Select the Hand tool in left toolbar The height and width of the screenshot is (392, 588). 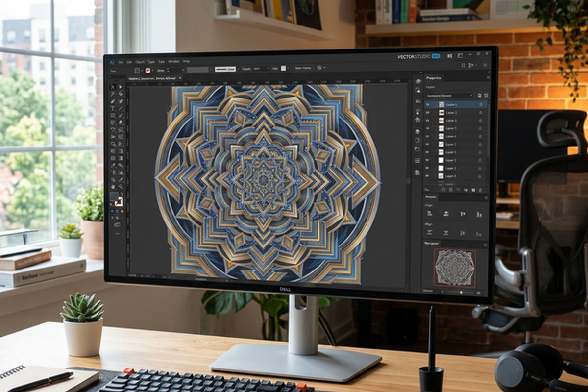point(113,187)
